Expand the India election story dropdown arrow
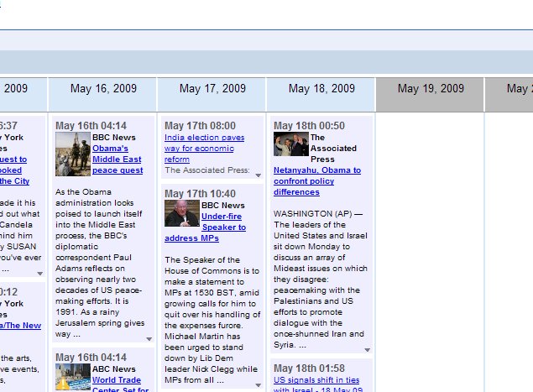533x392 pixels. tap(258, 175)
